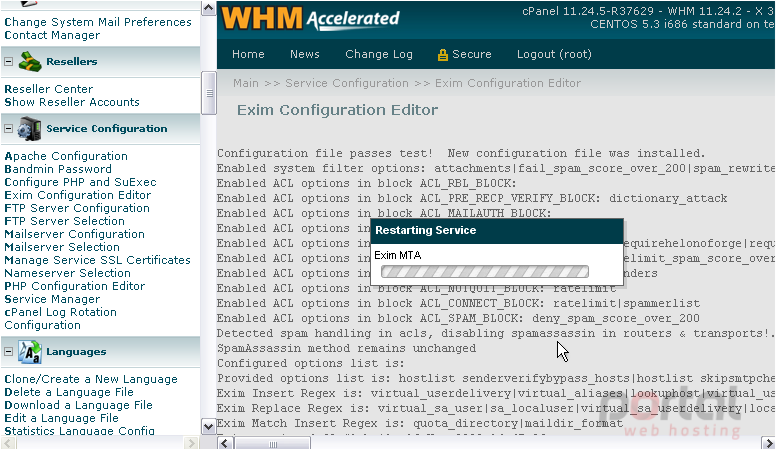Open FTP Server Selection

pos(64,221)
